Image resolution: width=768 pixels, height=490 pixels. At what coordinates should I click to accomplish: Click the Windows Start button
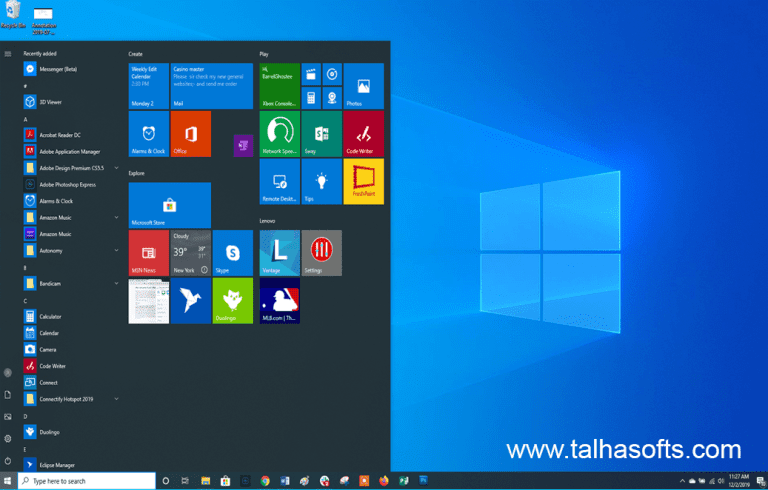8,481
